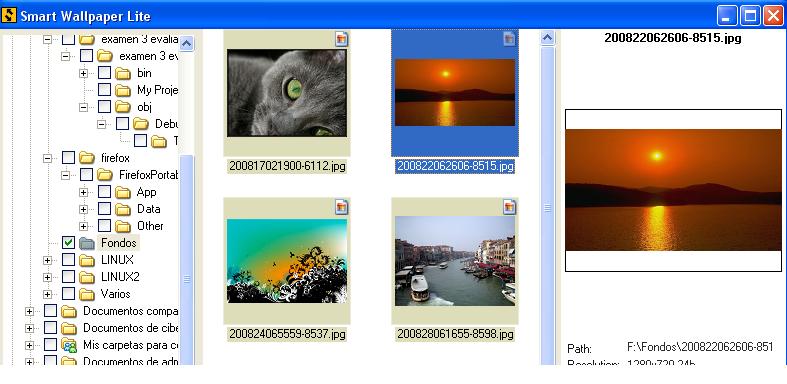Check the LINUX2 folder checkbox
This screenshot has height=384, width=787.
click(x=68, y=277)
